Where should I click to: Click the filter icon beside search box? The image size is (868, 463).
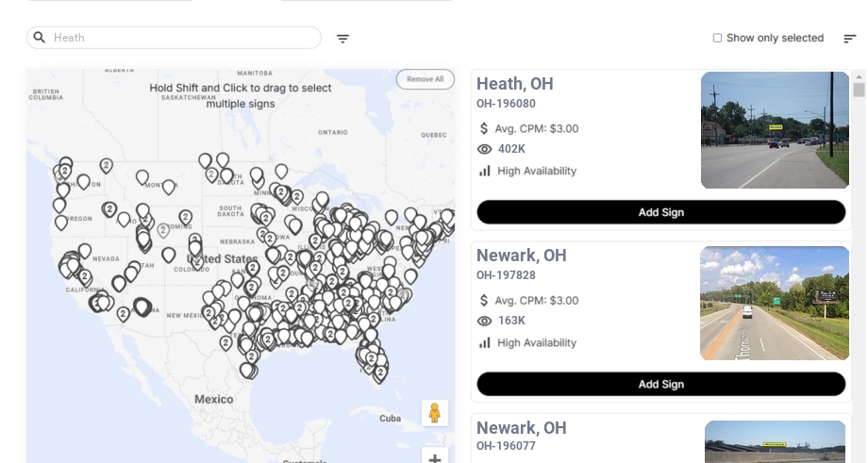pos(342,39)
